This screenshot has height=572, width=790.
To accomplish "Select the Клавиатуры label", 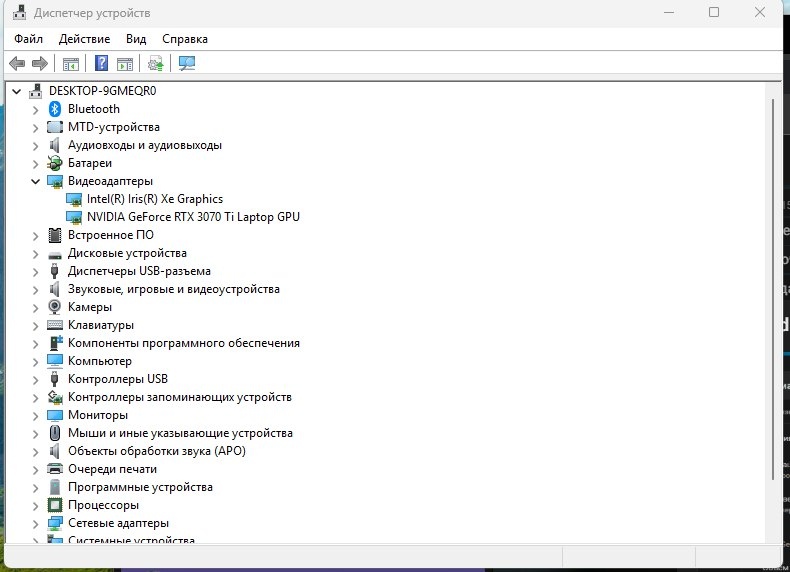I will click(x=101, y=325).
